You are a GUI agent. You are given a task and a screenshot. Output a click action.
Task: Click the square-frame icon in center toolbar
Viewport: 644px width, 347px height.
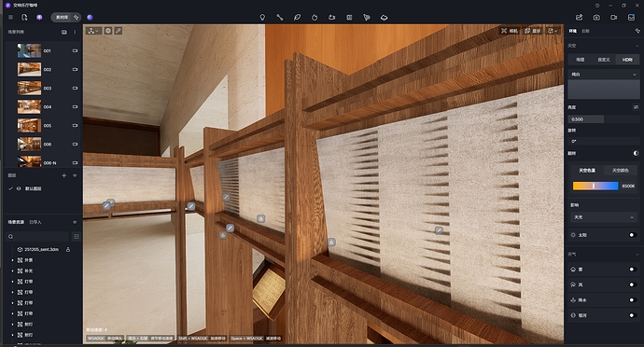coord(349,17)
